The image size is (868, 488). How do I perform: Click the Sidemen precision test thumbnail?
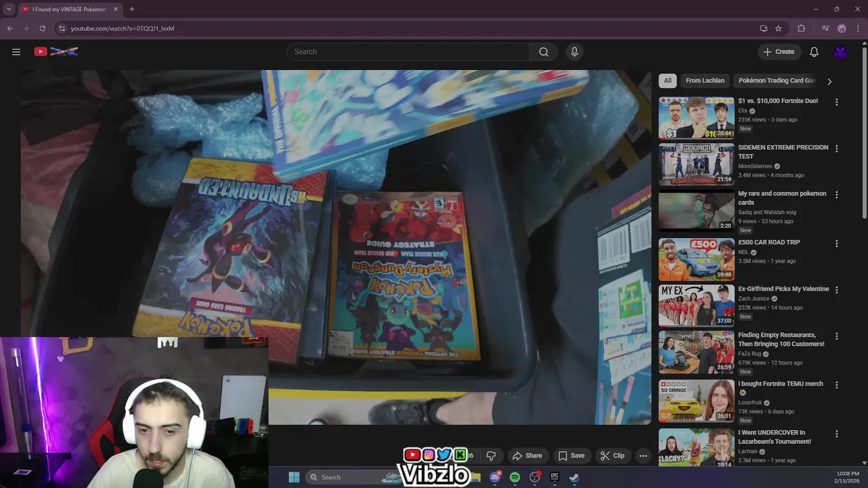click(696, 164)
